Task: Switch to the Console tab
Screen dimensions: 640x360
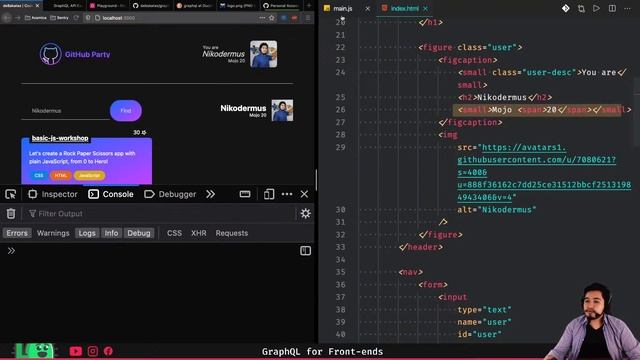Action: pyautogui.click(x=111, y=194)
